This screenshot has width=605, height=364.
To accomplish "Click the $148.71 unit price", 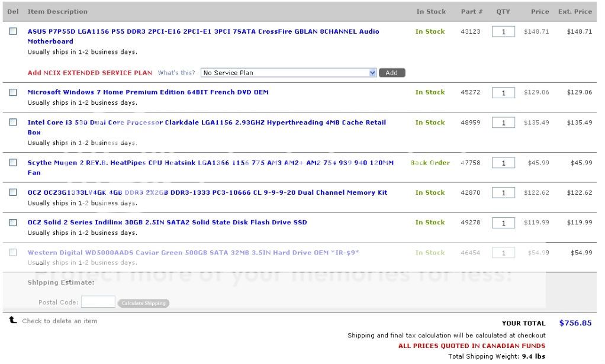I will pos(536,31).
